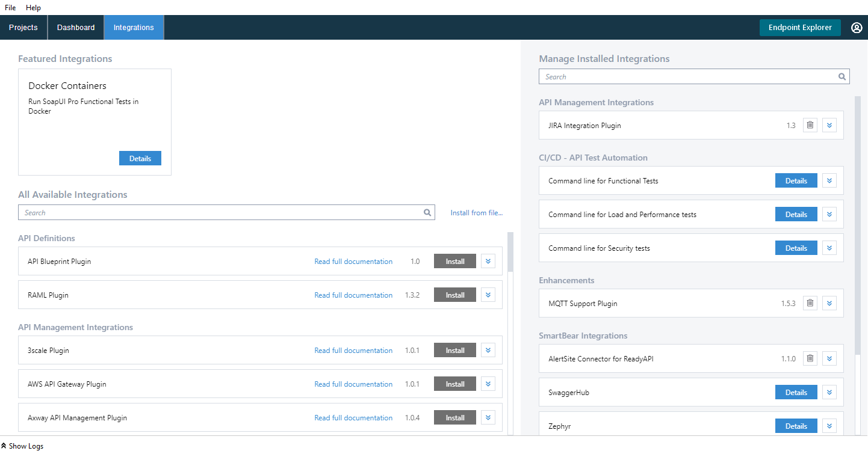Image resolution: width=868 pixels, height=451 pixels.
Task: Install the RAML Plugin
Action: [454, 295]
